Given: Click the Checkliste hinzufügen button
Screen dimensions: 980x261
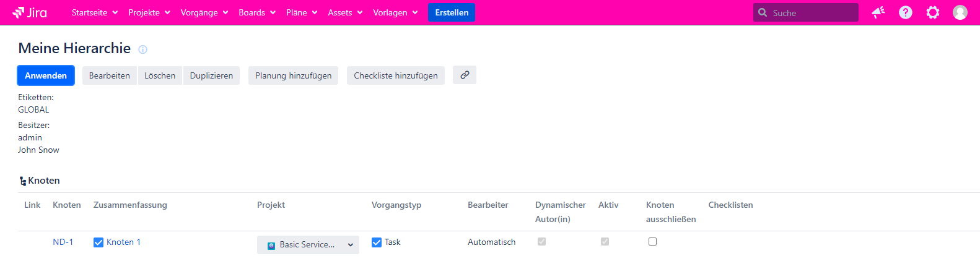Looking at the screenshot, I should point(395,75).
